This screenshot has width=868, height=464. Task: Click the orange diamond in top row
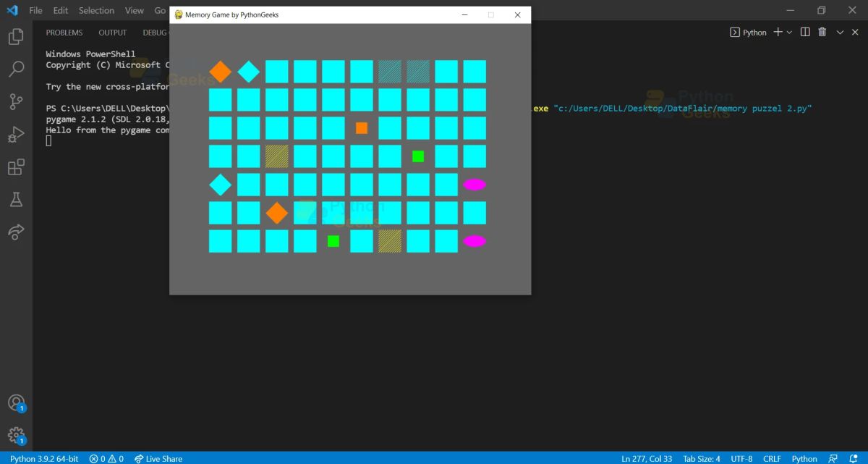(x=221, y=72)
